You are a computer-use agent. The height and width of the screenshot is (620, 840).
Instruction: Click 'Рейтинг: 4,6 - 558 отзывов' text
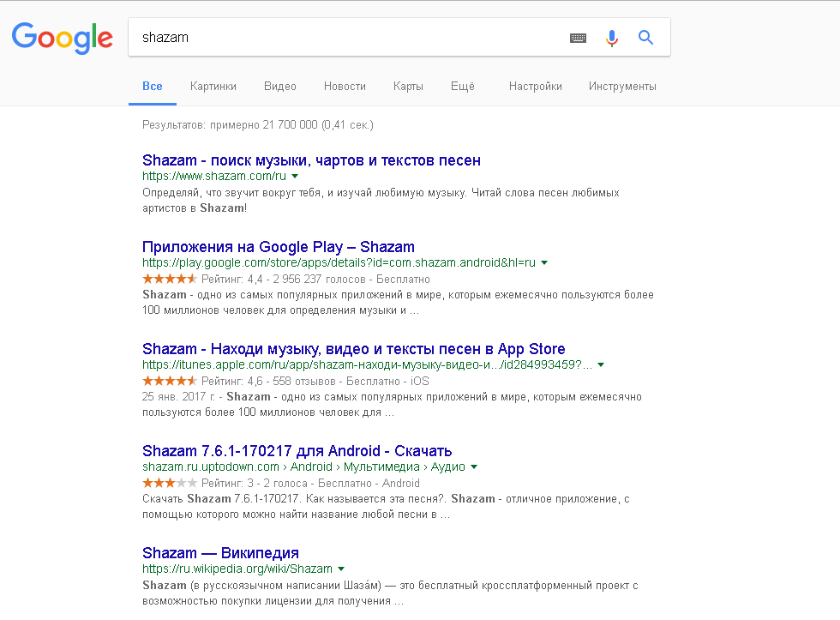pyautogui.click(x=315, y=381)
